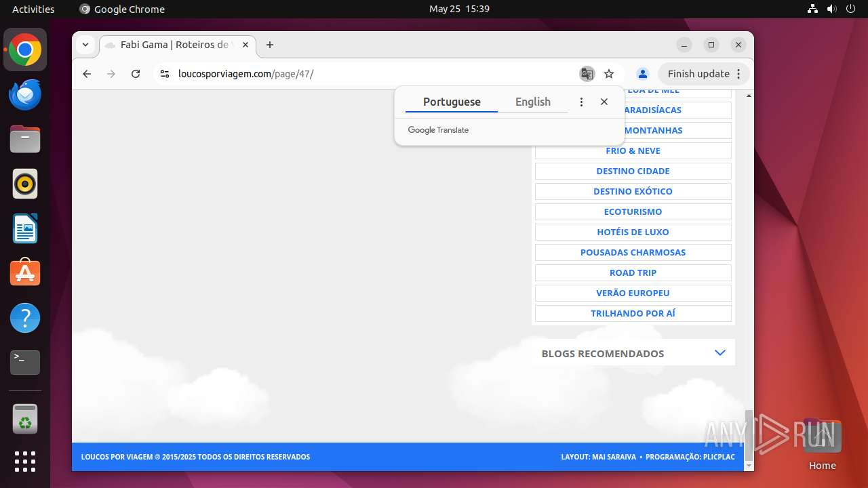Launch Thunderbird Mail from the dock
This screenshot has height=488, width=868.
click(25, 95)
